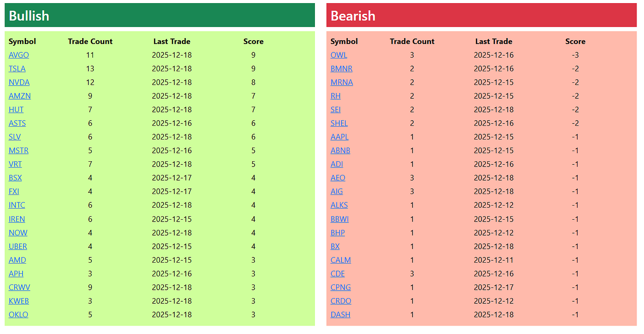Viewport: 644px width, 334px height.
Task: Open the AVGO symbol link
Action: pyautogui.click(x=19, y=55)
